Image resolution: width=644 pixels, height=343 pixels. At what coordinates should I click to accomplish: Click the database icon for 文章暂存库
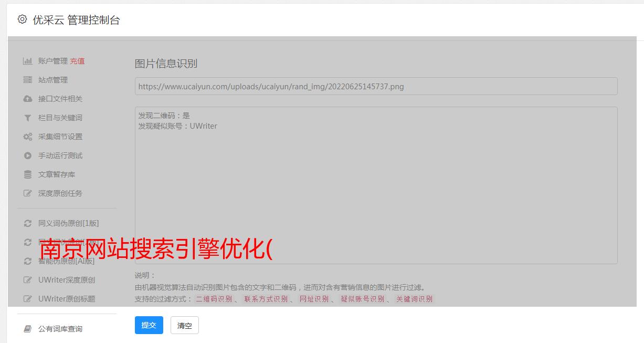point(28,174)
